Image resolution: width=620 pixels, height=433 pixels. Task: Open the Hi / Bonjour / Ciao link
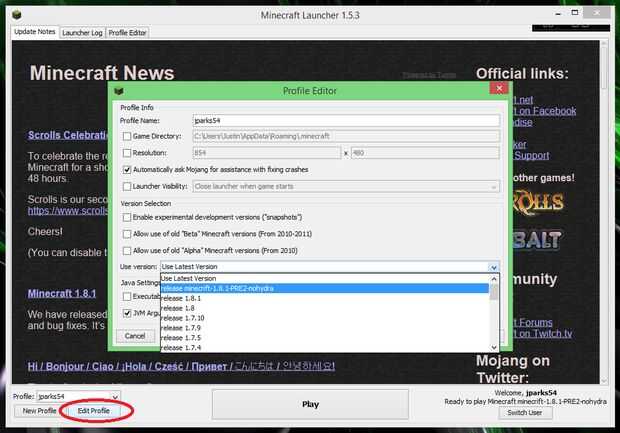[181, 366]
